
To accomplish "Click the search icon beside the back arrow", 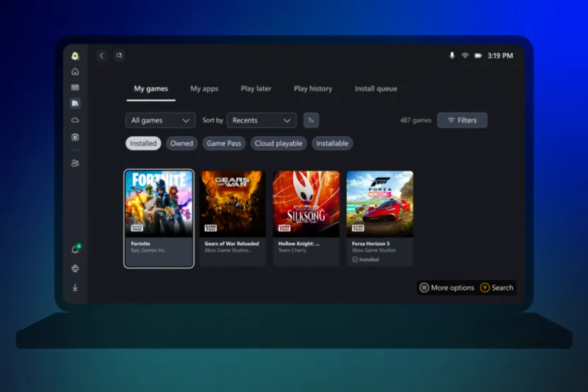I will click(119, 55).
